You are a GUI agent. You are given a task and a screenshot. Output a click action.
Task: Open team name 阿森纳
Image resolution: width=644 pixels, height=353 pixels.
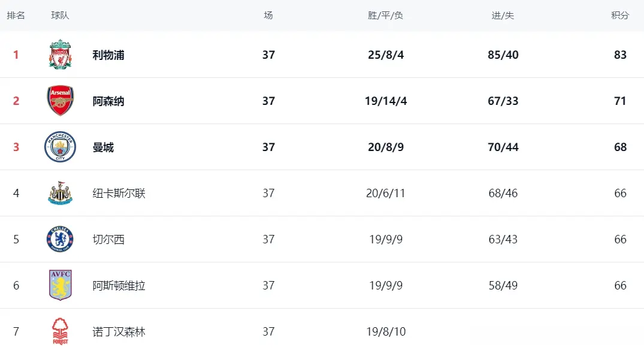tap(108, 101)
